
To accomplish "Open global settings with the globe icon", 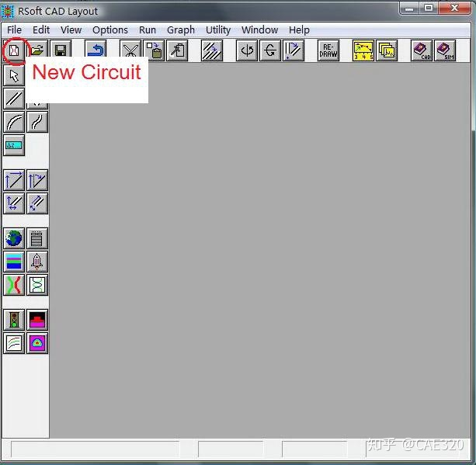I will 14,238.
